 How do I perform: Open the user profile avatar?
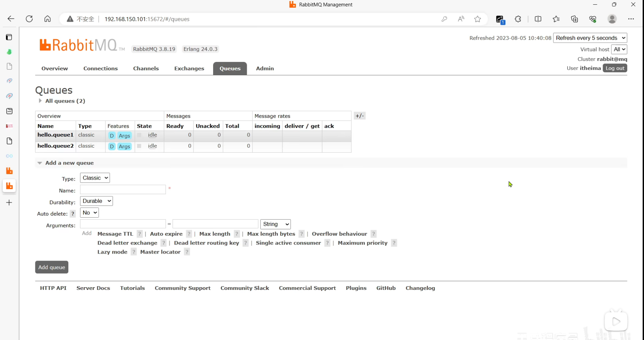pos(612,19)
